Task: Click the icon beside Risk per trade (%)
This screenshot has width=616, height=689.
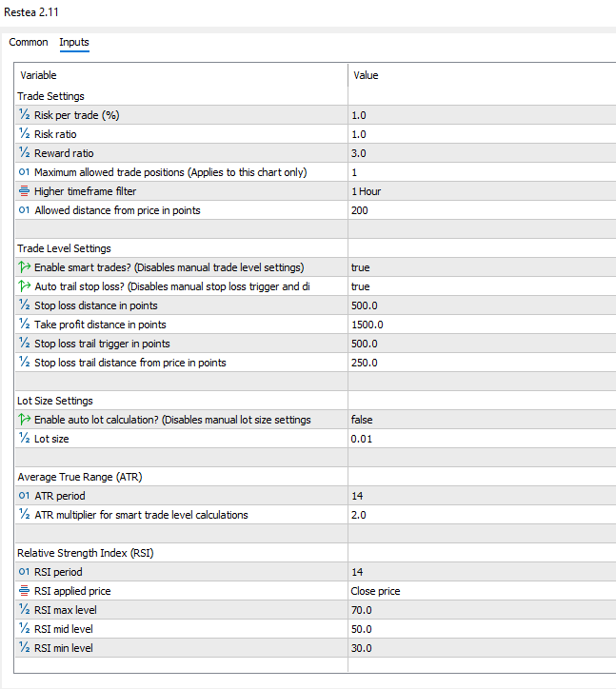Action: coord(25,115)
